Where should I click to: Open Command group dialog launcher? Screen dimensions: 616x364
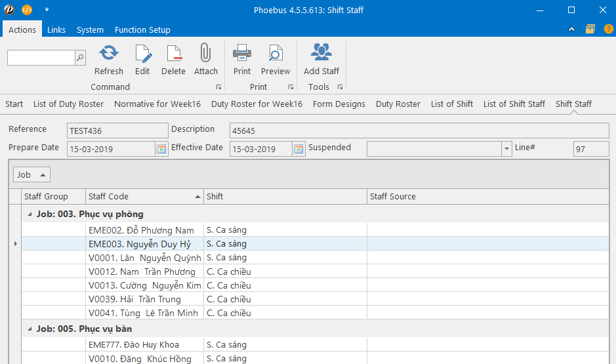[218, 87]
